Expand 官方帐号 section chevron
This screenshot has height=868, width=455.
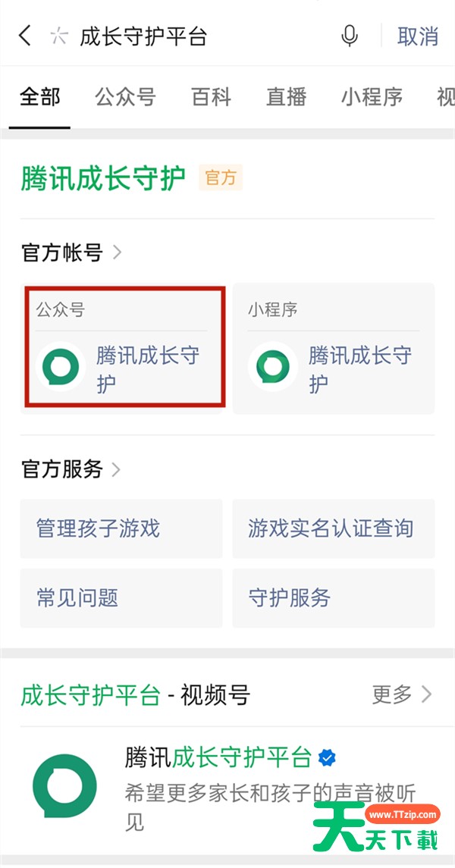[117, 252]
